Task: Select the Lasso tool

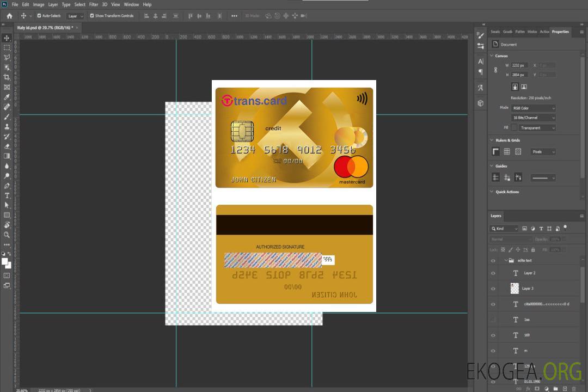Action: 7,57
